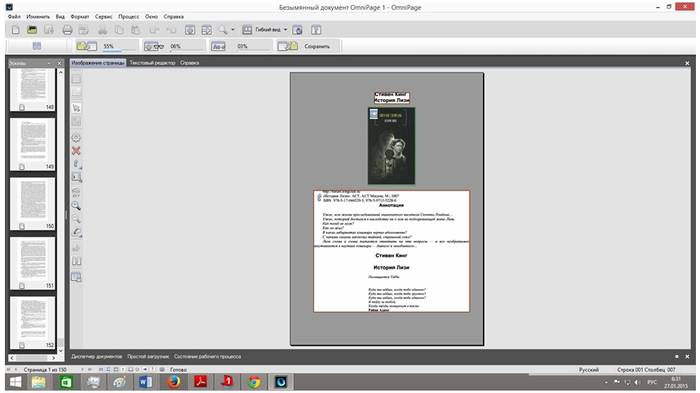Image resolution: width=700 pixels, height=393 pixels.
Task: Click the last icon in image toolbar
Action: [76, 277]
